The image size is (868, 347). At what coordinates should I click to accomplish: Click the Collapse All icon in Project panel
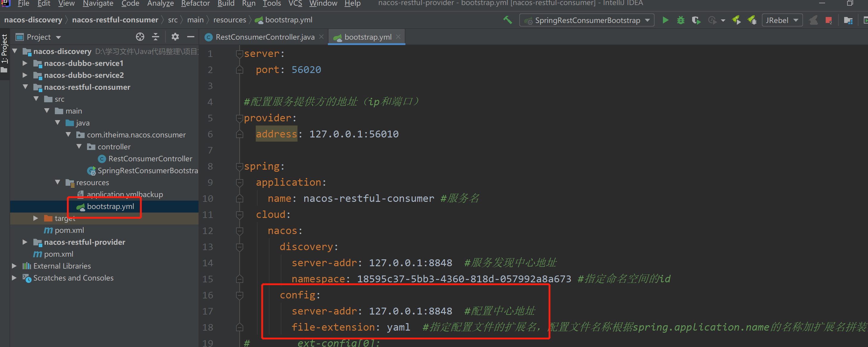(x=156, y=37)
